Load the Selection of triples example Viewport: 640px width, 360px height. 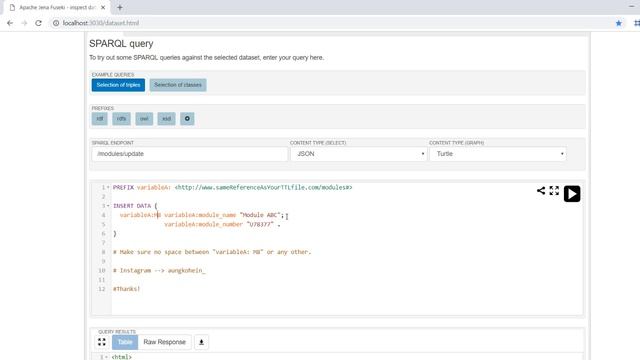118,85
